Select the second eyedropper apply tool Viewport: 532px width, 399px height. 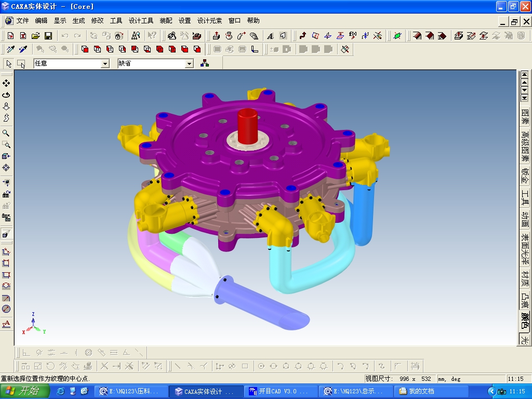click(x=23, y=49)
